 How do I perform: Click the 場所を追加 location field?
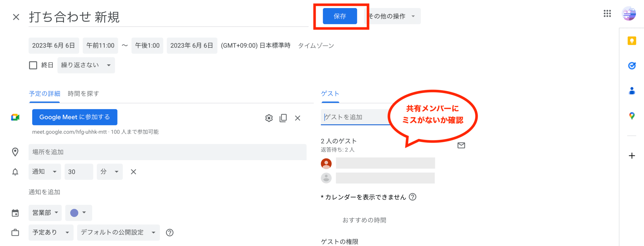coord(167,152)
